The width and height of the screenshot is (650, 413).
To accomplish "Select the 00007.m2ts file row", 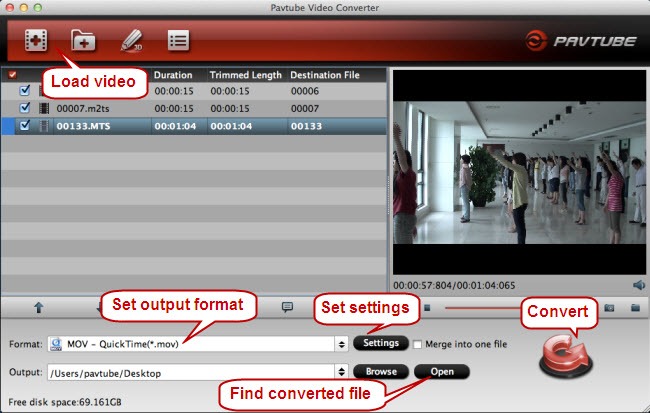I will (194, 109).
